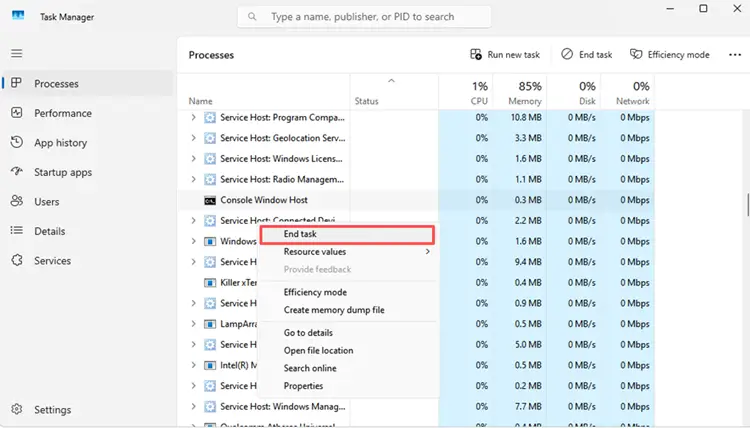Open the hamburger navigation menu

click(x=17, y=53)
